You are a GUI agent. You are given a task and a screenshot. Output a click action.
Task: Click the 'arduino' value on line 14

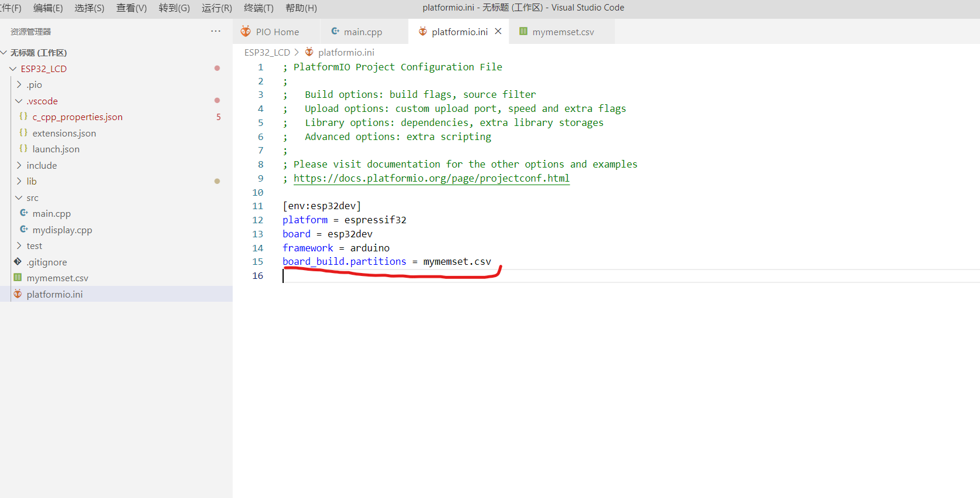[370, 248]
